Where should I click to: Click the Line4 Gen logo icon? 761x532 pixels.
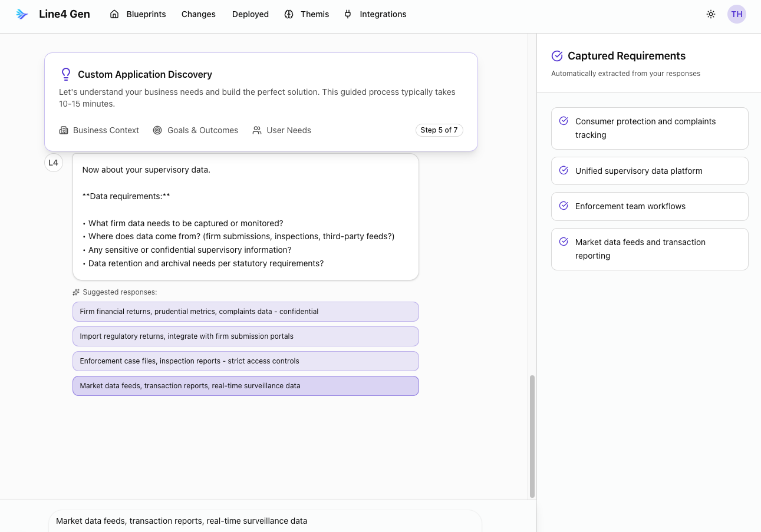pos(22,14)
